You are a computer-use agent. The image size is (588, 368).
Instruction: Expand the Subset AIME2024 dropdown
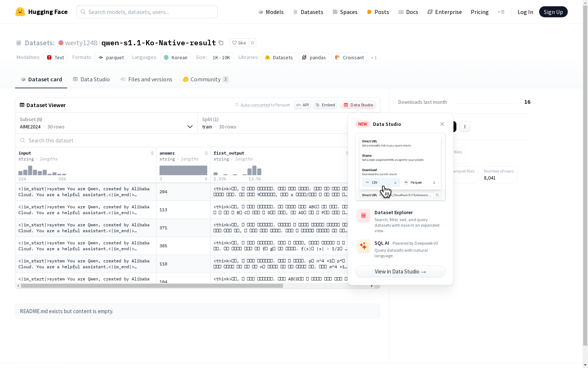point(106,123)
